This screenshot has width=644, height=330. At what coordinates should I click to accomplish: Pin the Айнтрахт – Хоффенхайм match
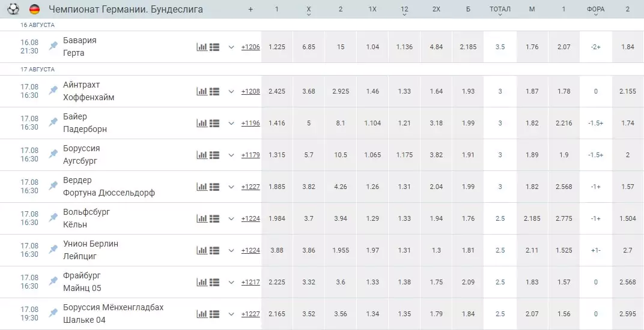coord(53,90)
